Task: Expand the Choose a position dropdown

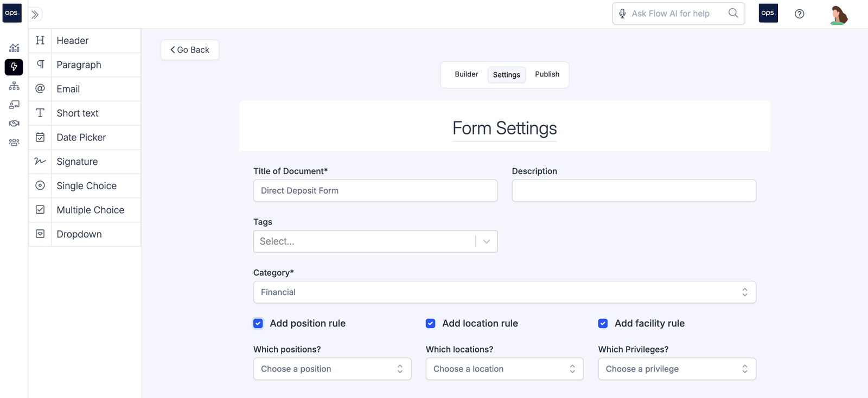Action: (x=332, y=369)
